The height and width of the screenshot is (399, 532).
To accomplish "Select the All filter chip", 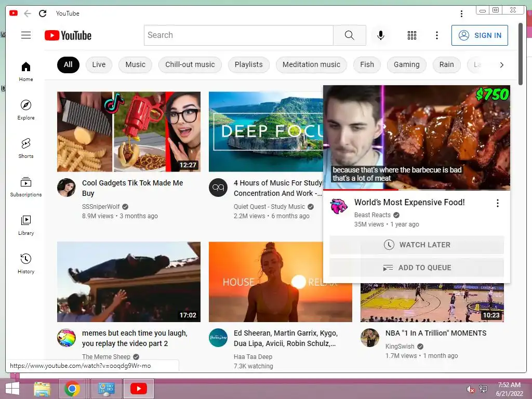I will point(68,64).
